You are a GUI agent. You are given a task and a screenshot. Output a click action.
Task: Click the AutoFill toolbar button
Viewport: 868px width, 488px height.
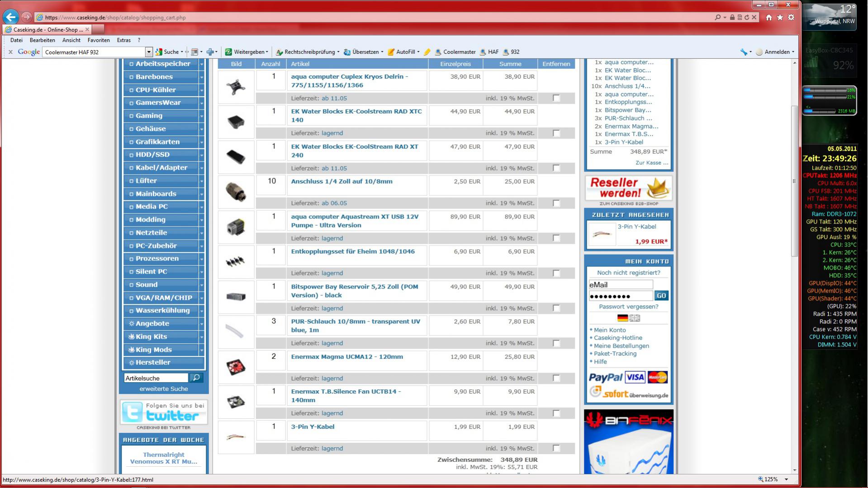pos(403,52)
